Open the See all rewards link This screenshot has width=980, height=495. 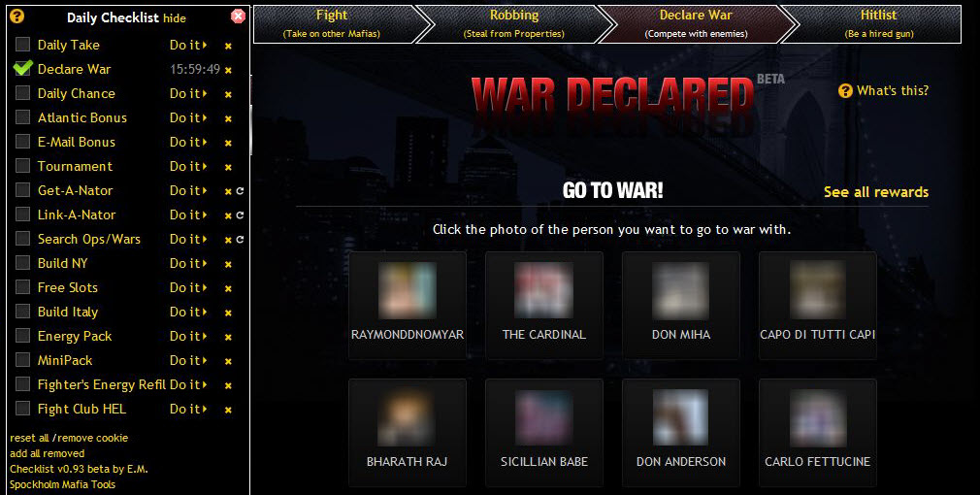coord(875,192)
